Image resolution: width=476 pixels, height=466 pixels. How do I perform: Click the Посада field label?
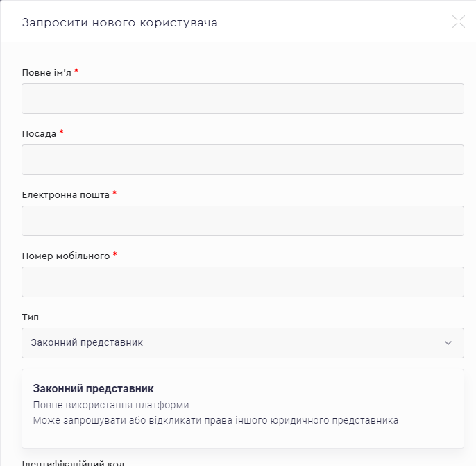39,134
